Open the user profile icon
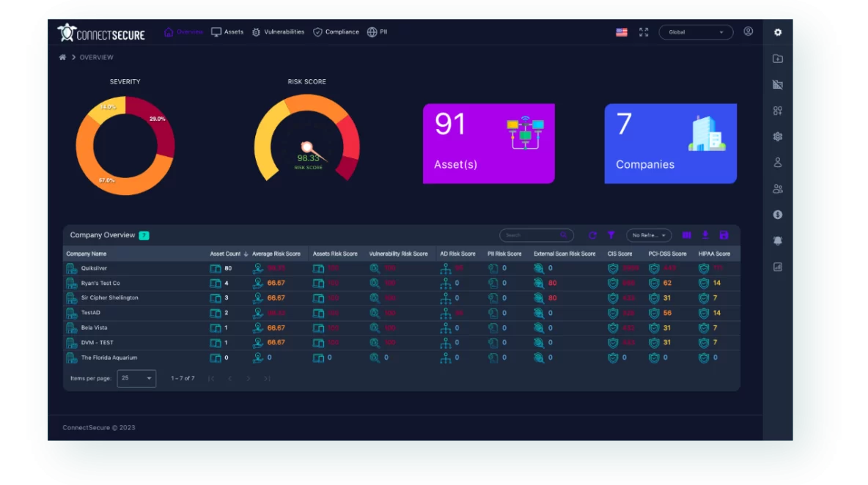 tap(748, 32)
